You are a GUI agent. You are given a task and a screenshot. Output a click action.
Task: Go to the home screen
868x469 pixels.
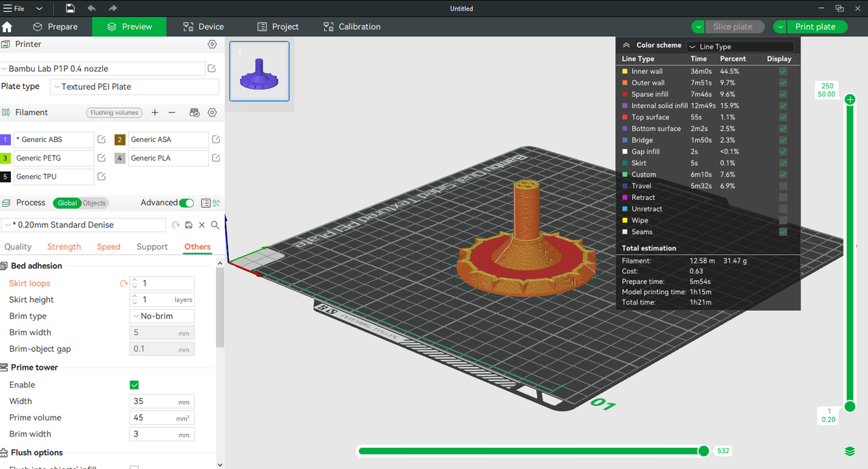8,27
